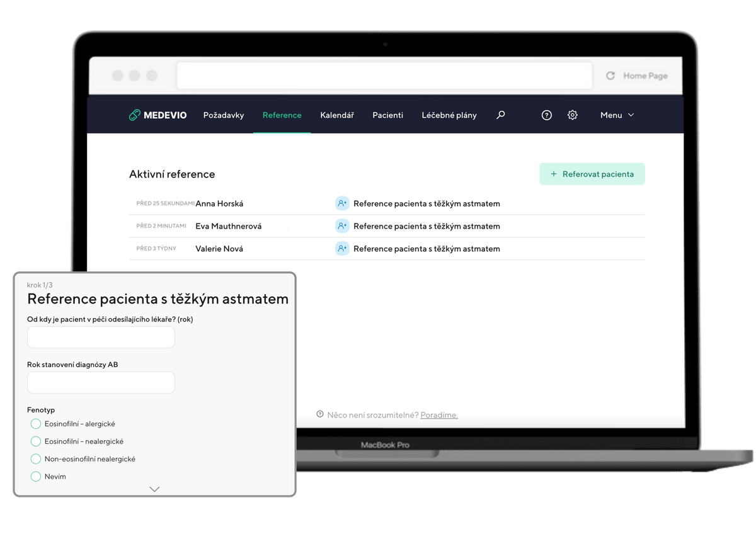Open search with the magnifier icon
The image size is (756, 534).
501,115
